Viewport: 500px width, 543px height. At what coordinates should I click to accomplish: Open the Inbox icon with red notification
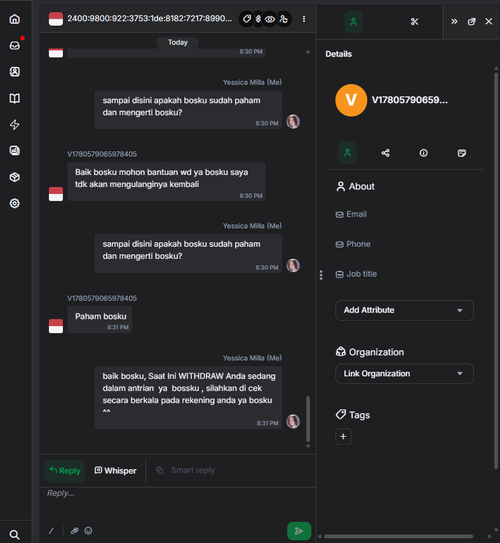15,45
